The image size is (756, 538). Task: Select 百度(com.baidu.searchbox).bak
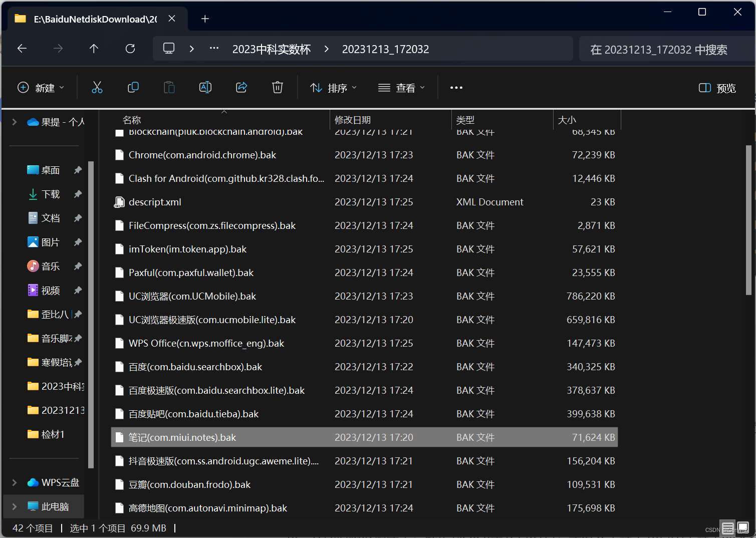coord(364,367)
